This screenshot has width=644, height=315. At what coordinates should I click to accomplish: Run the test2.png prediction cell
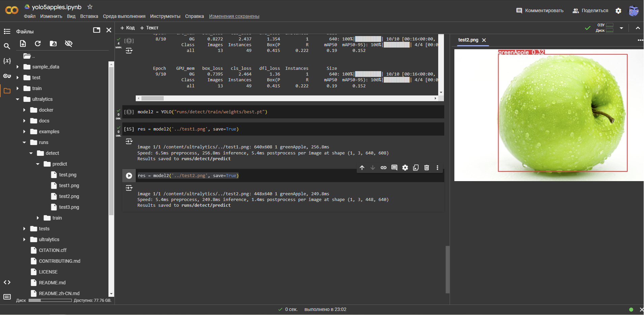tap(129, 176)
